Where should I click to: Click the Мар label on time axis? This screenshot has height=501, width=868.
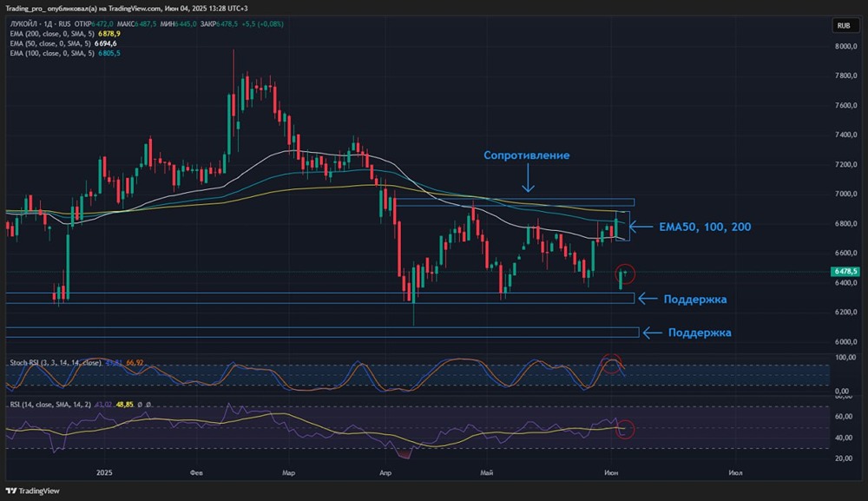[288, 472]
